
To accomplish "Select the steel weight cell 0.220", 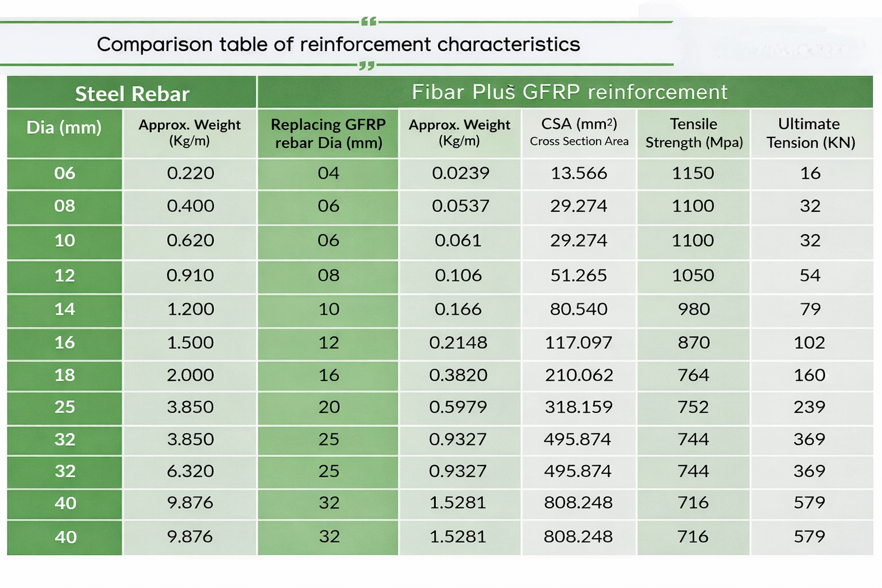I will point(190,173).
